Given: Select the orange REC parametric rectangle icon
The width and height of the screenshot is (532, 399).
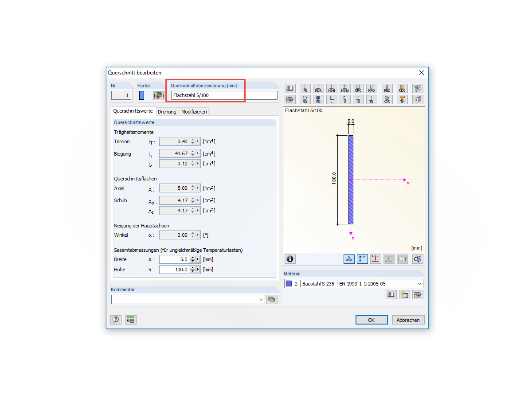Looking at the screenshot, I should [403, 88].
